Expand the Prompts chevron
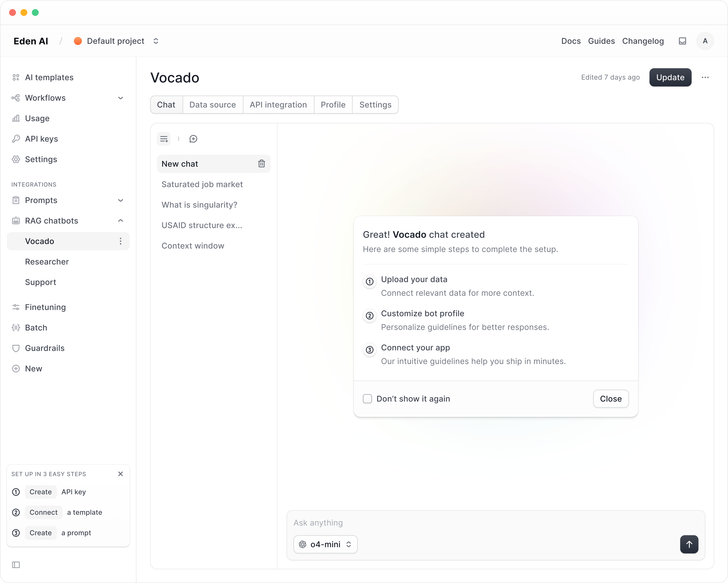 [x=121, y=200]
